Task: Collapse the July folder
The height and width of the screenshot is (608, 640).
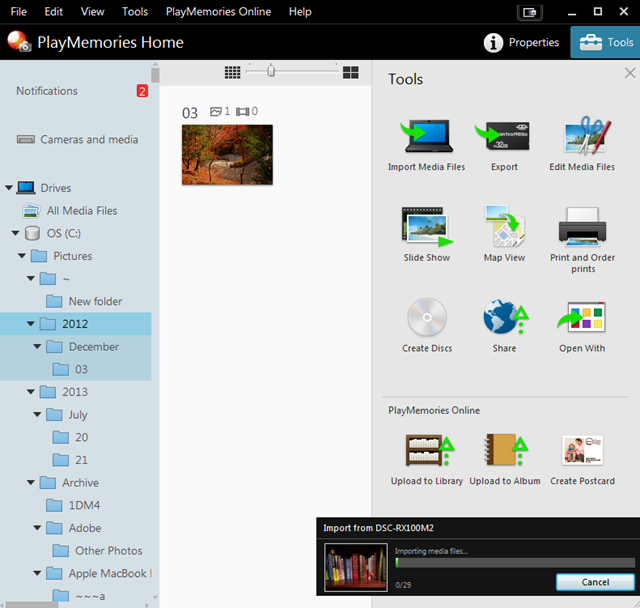Action: click(x=37, y=414)
